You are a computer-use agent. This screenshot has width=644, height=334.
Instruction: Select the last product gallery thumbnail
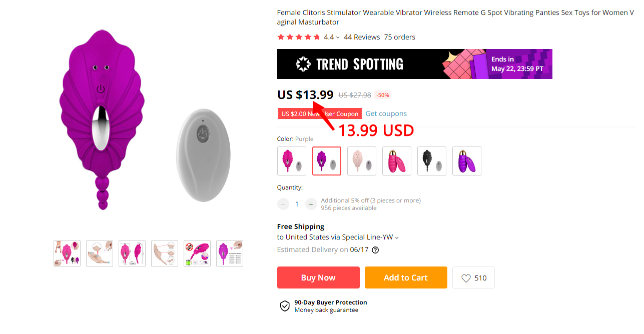[230, 253]
